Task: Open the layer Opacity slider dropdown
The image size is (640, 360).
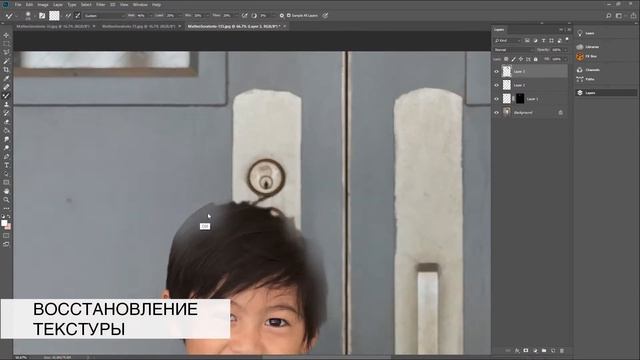Action: [565, 50]
